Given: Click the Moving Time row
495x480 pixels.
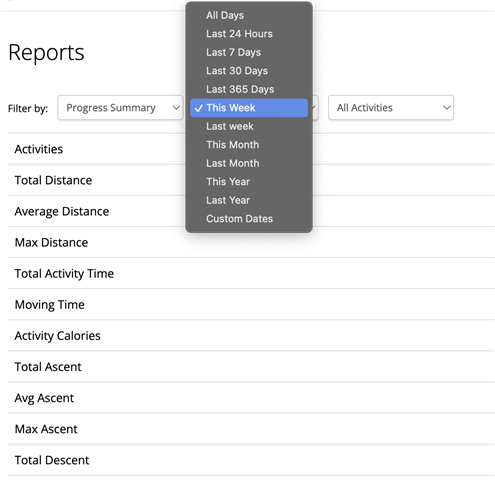Looking at the screenshot, I should point(251,304).
